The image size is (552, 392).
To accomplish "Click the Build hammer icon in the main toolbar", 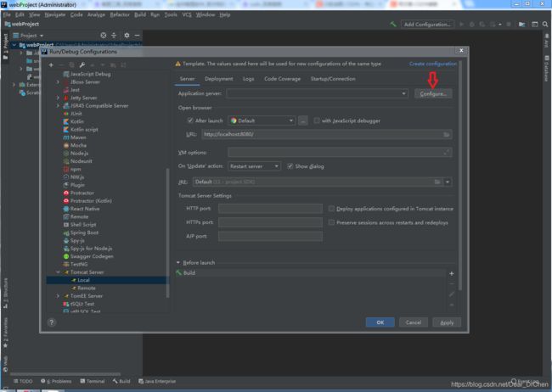I will [x=393, y=25].
